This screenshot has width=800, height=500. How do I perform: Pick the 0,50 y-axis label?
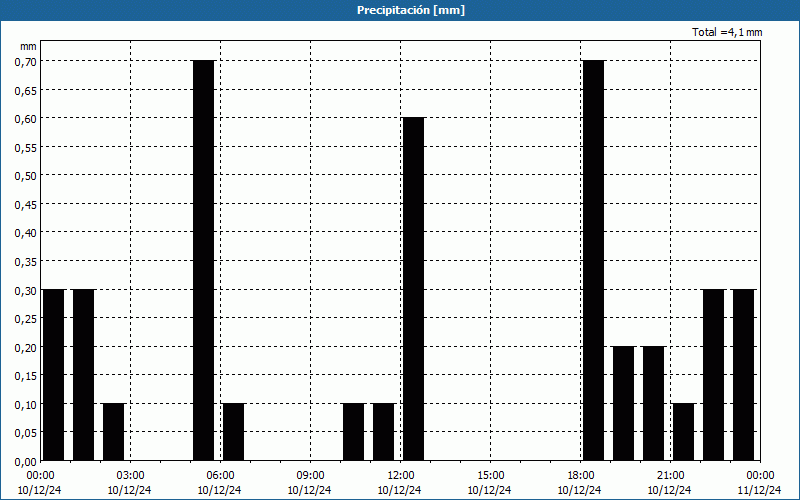coord(26,176)
